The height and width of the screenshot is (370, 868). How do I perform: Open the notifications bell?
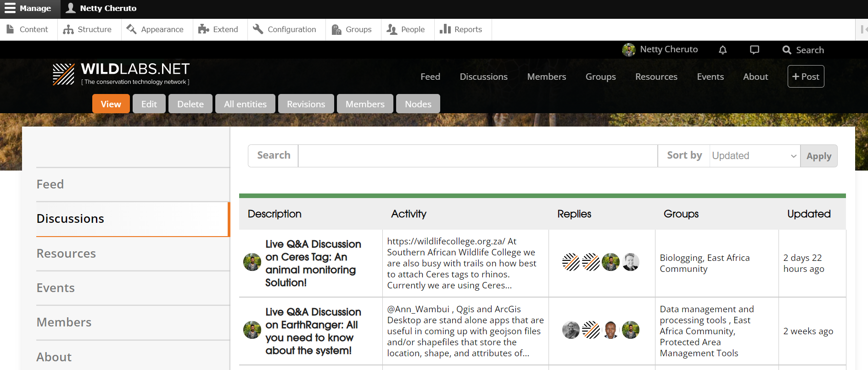coord(722,50)
